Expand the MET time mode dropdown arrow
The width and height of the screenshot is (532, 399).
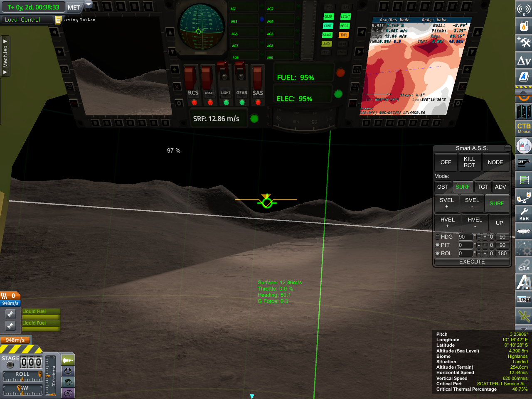89,5
